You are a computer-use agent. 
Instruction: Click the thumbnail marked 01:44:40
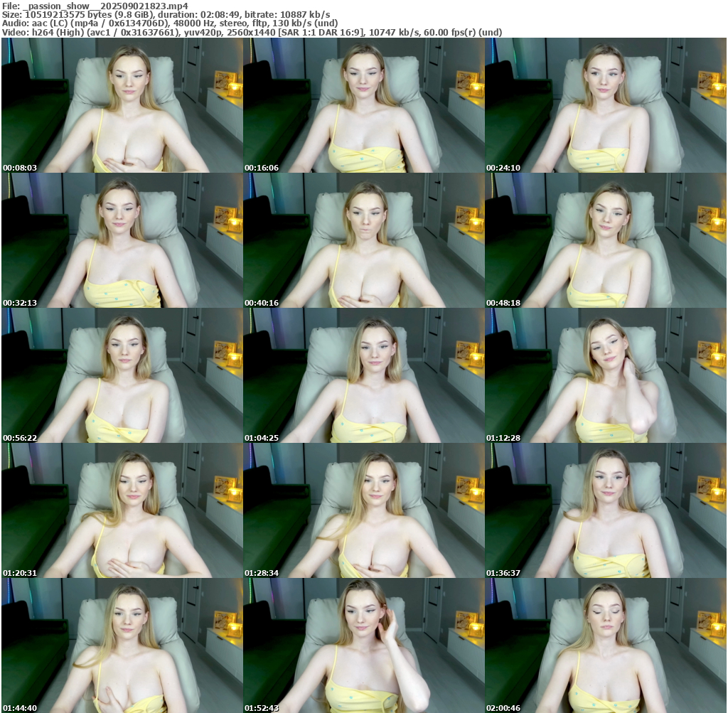pos(122,645)
